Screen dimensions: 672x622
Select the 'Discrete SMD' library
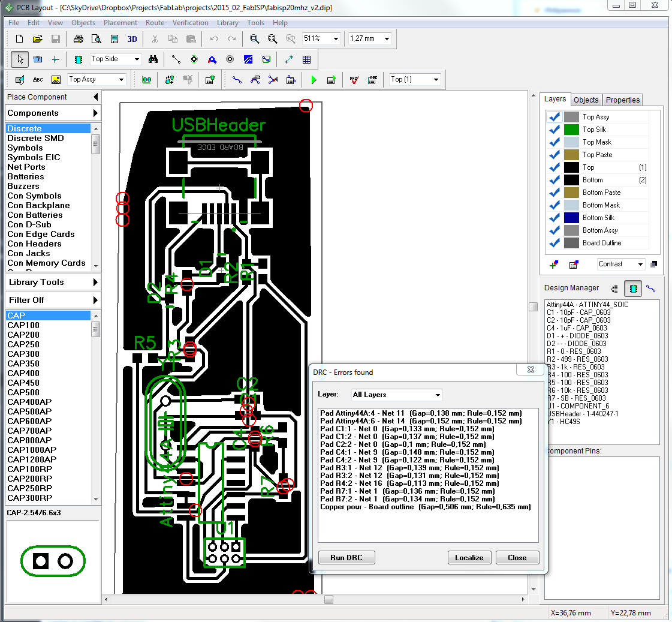tap(35, 138)
